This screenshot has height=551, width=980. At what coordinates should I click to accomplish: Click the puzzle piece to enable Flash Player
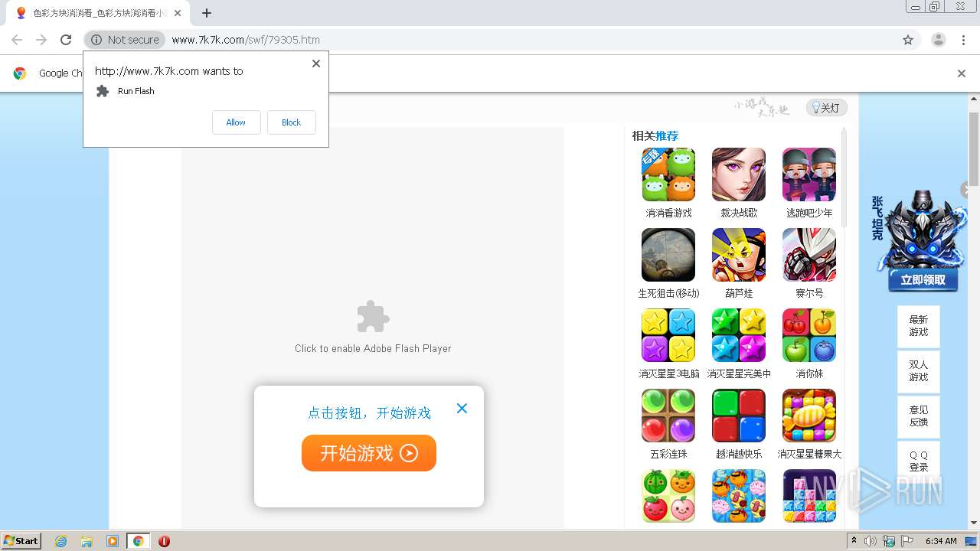(x=373, y=316)
